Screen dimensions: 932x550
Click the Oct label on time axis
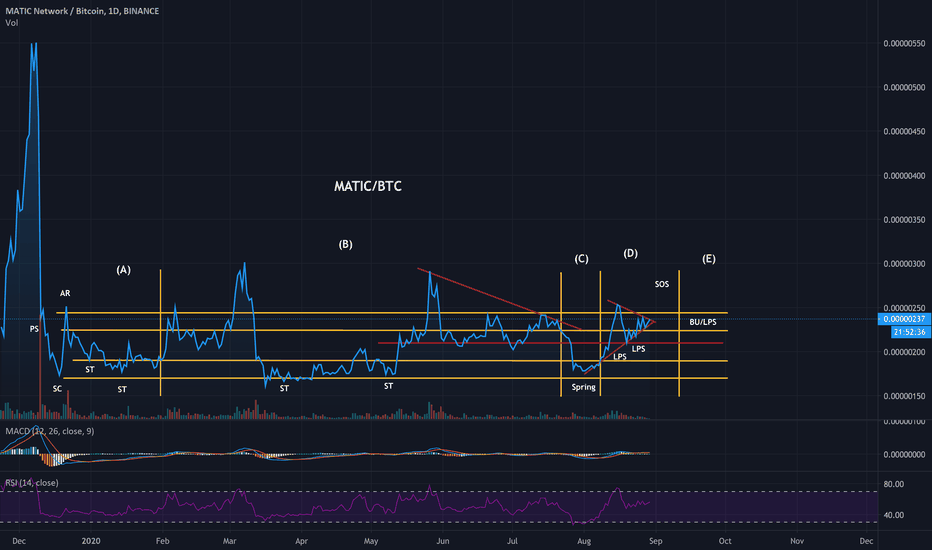point(725,541)
